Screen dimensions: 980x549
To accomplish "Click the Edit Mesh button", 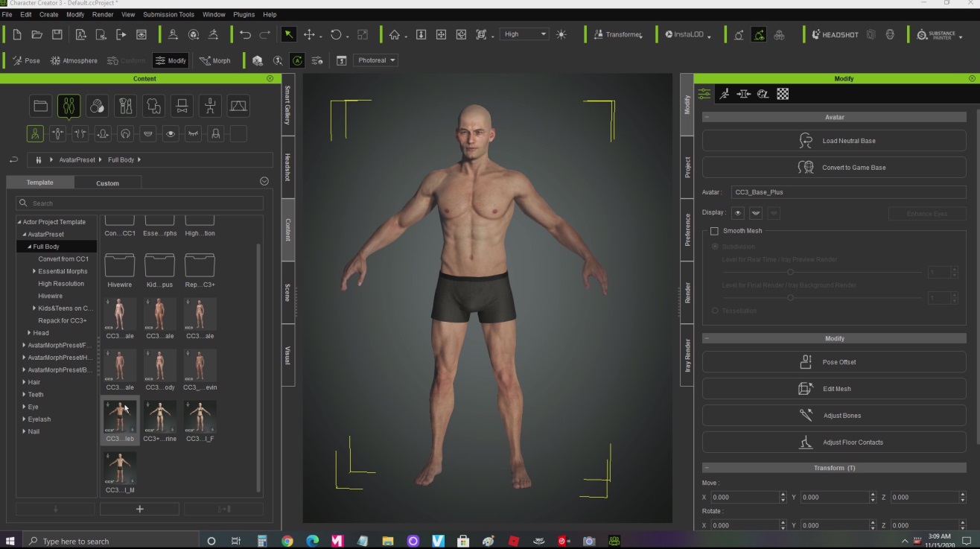I will [834, 389].
